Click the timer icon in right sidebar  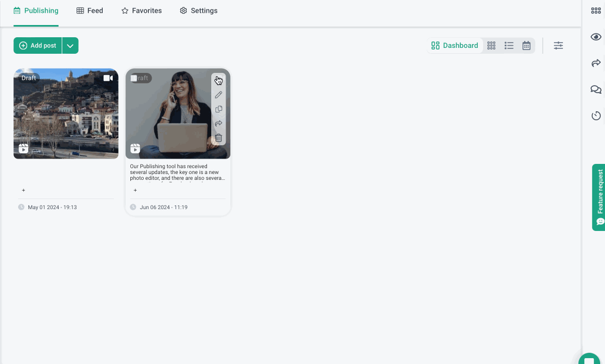coord(596,115)
